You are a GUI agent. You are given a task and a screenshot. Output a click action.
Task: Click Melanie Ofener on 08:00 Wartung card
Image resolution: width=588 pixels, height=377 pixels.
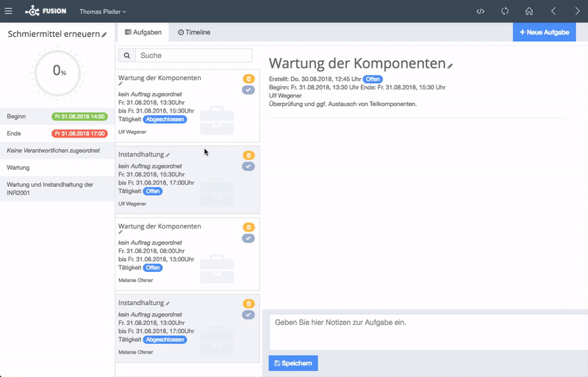pyautogui.click(x=136, y=280)
